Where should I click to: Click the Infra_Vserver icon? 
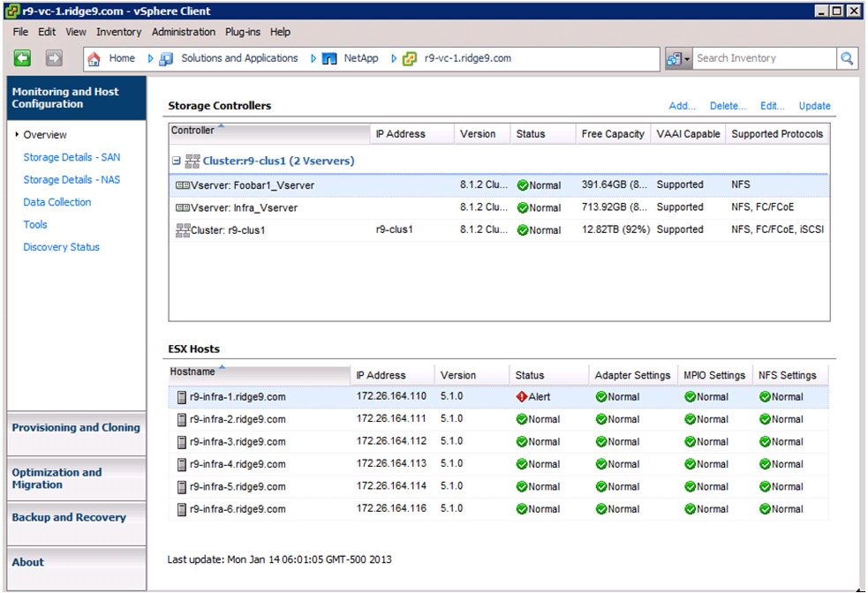coord(183,208)
